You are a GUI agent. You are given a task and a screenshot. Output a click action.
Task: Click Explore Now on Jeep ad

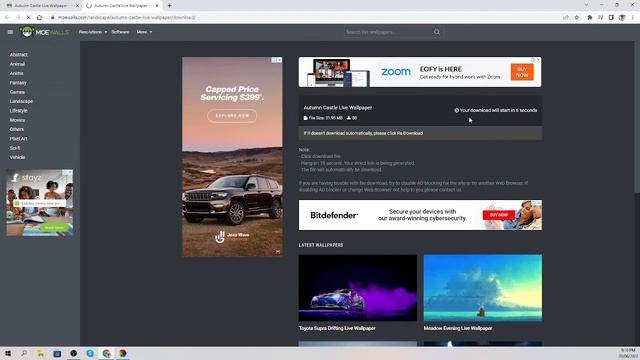[232, 116]
